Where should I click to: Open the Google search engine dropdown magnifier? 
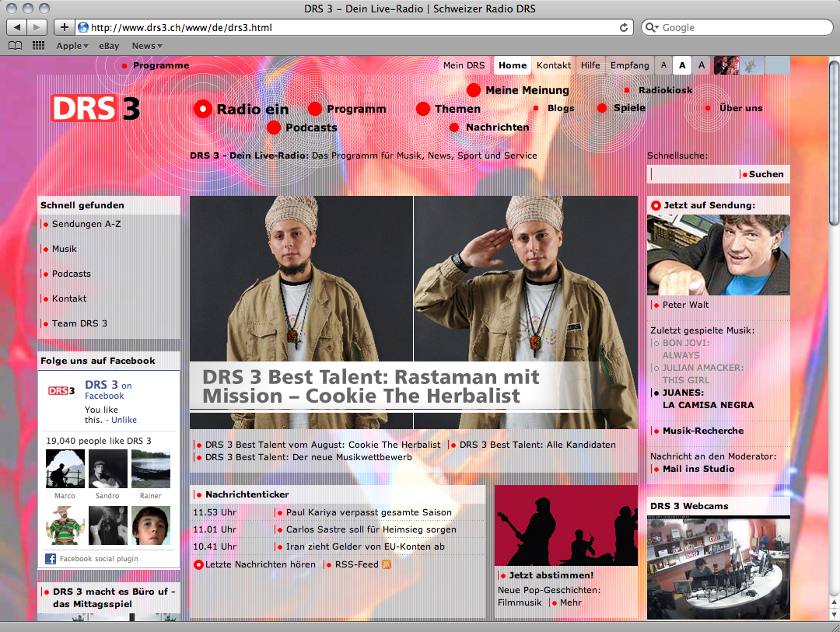coord(653,27)
